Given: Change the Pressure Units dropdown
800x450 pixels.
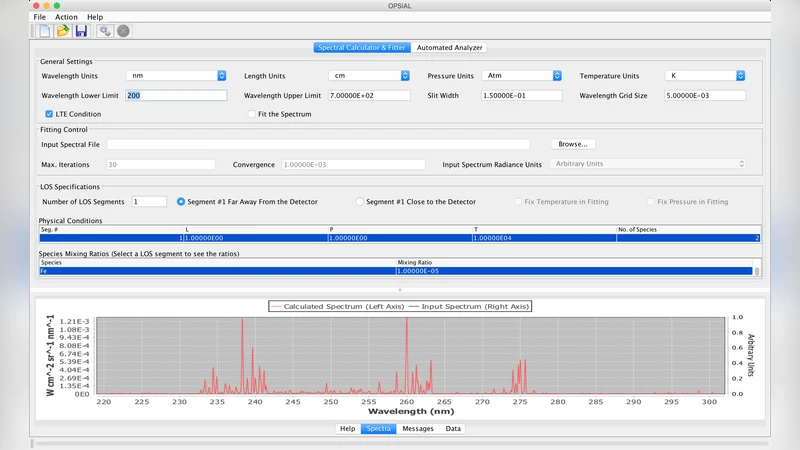Looking at the screenshot, I should coord(520,76).
